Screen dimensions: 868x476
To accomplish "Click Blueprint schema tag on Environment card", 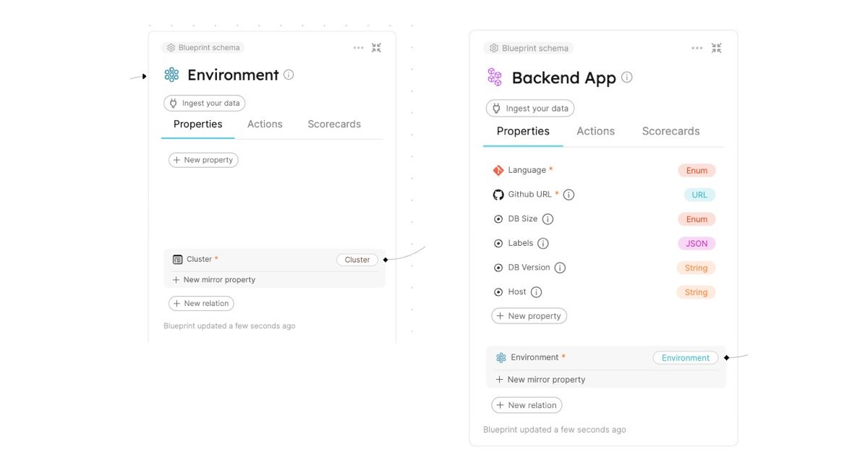I will [x=203, y=48].
